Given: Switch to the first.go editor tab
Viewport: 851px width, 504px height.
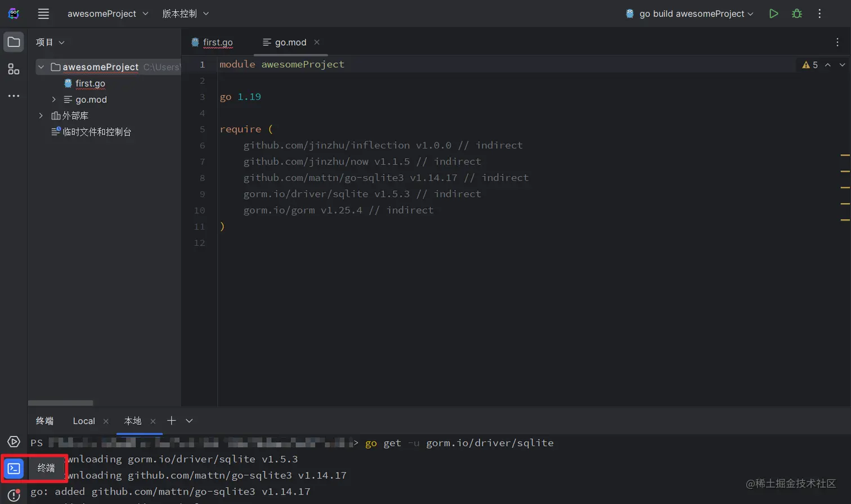Looking at the screenshot, I should (217, 42).
